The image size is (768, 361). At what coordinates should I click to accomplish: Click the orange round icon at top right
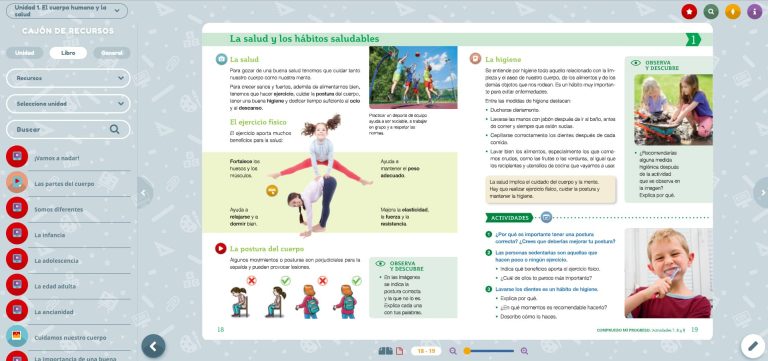pyautogui.click(x=733, y=12)
